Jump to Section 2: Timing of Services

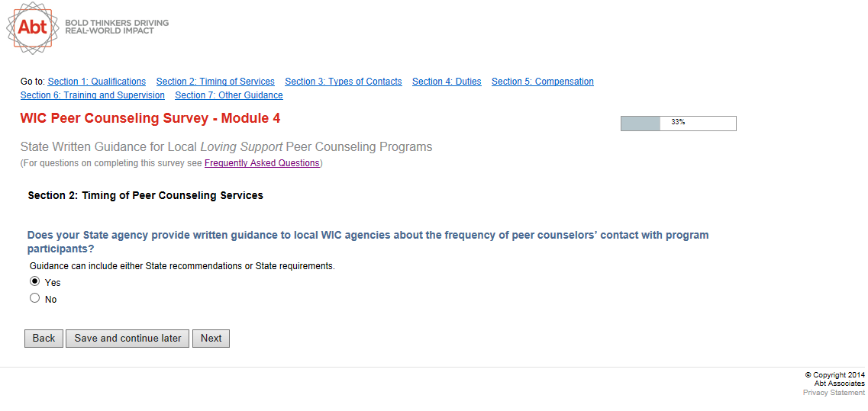click(215, 82)
